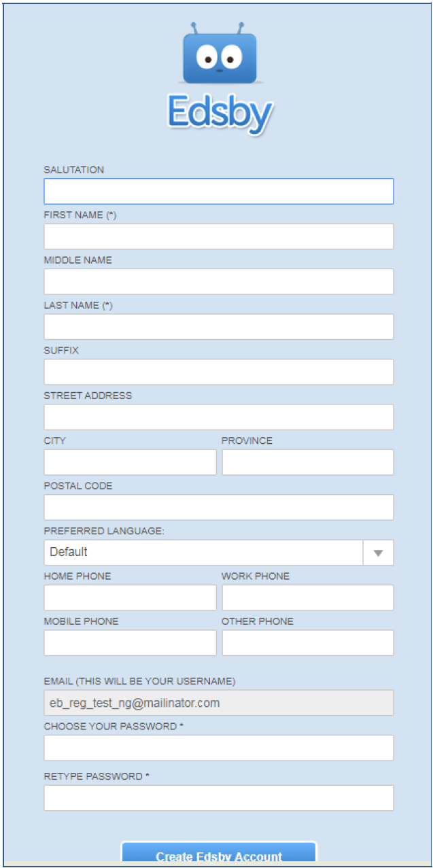433x868 pixels.
Task: Select the Work Phone field
Action: pos(308,597)
